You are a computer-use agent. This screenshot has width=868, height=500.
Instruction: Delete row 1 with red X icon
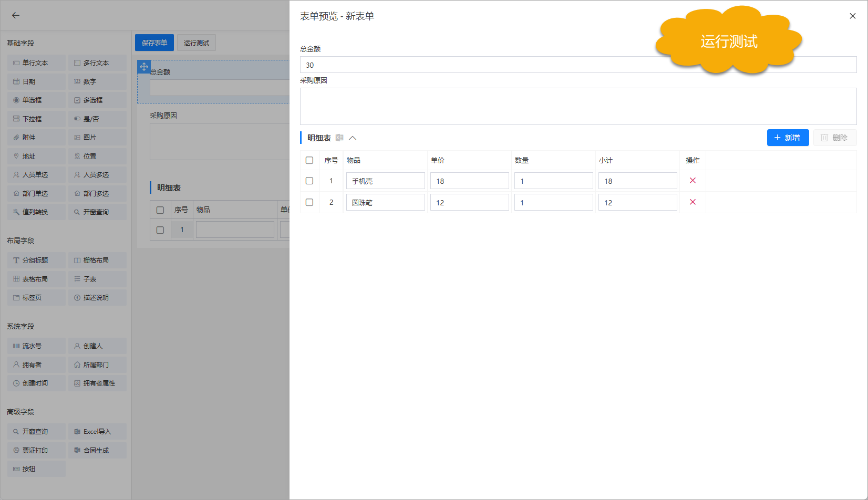click(693, 181)
